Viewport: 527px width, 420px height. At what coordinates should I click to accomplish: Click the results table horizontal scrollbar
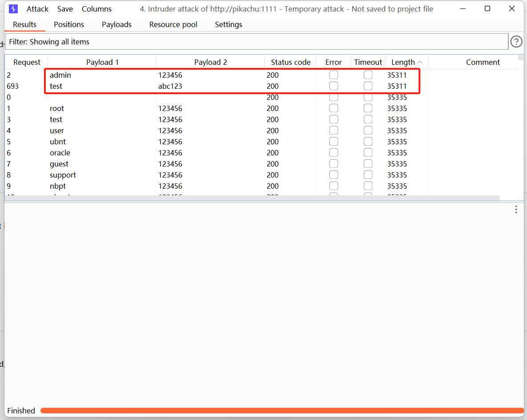click(252, 198)
